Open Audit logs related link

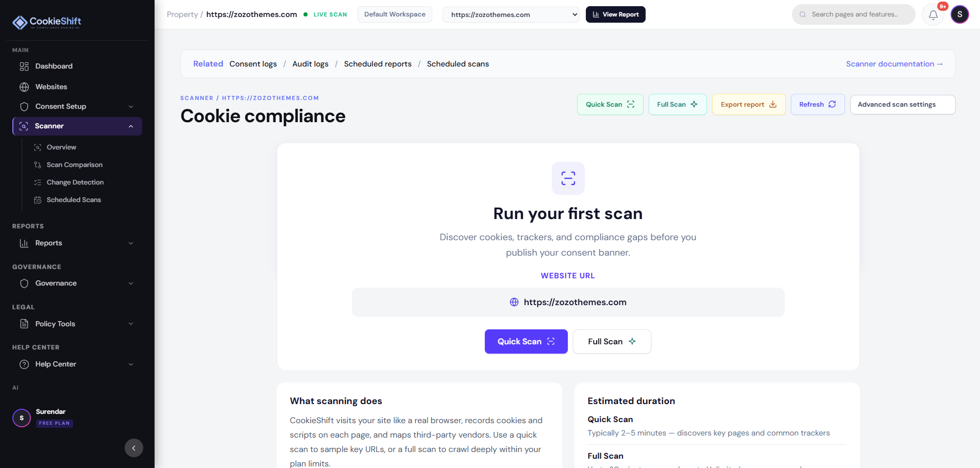point(310,64)
